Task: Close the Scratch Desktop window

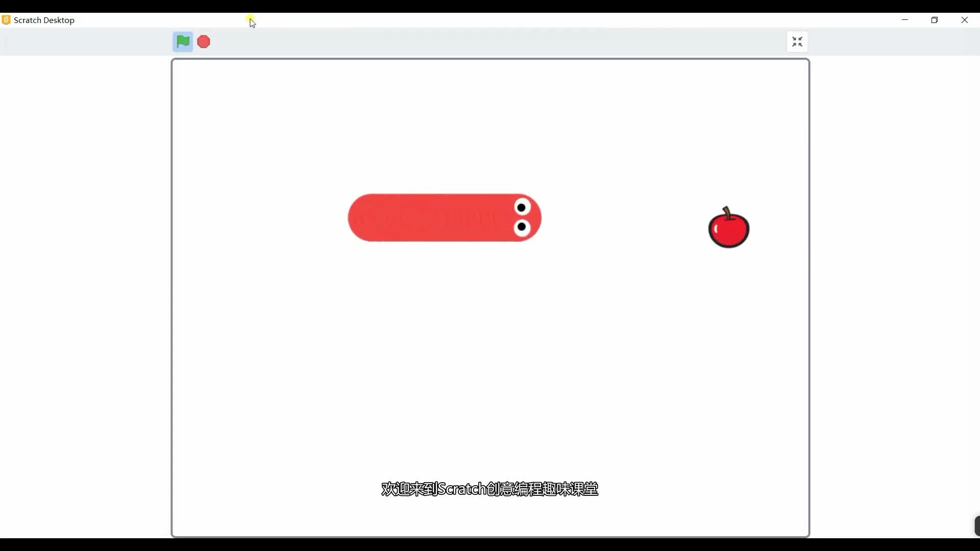Action: click(965, 20)
